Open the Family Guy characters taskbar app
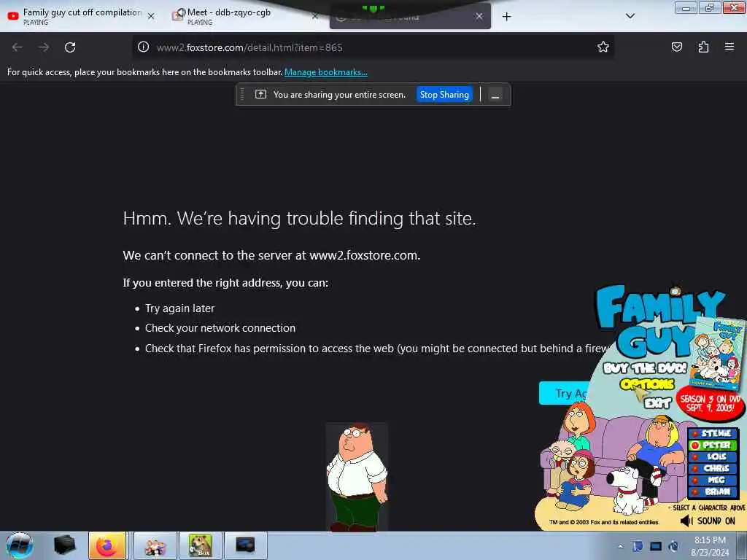 click(x=155, y=545)
